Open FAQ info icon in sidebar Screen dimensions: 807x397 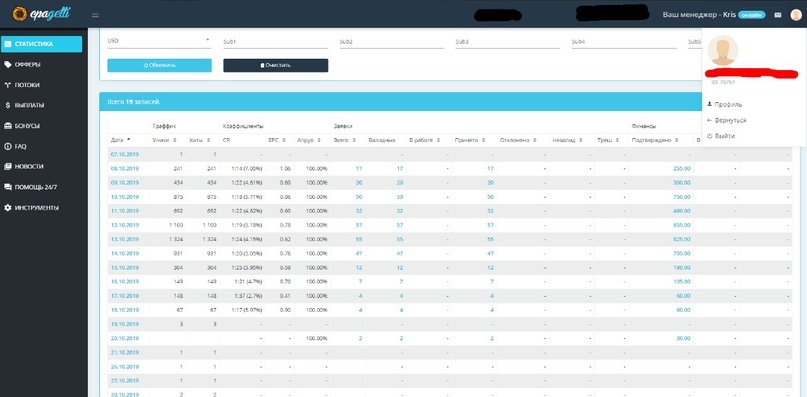(8, 146)
